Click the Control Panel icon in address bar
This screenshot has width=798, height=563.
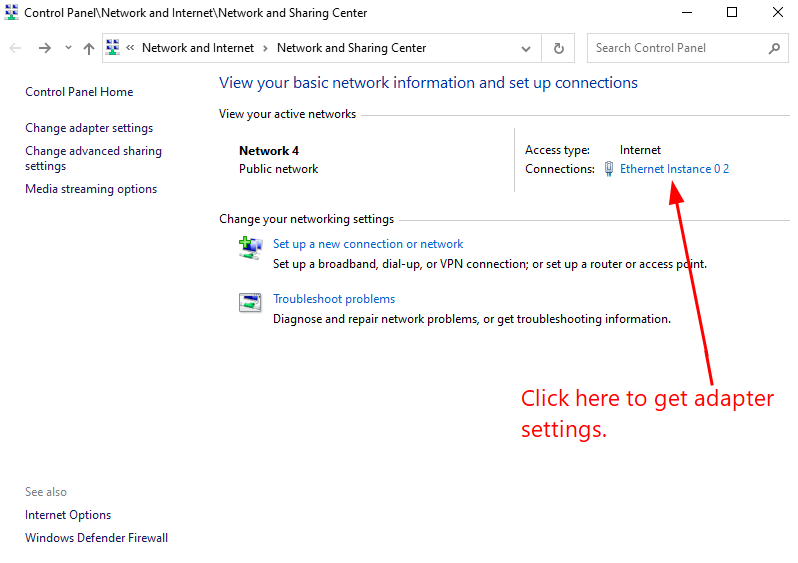pos(113,48)
